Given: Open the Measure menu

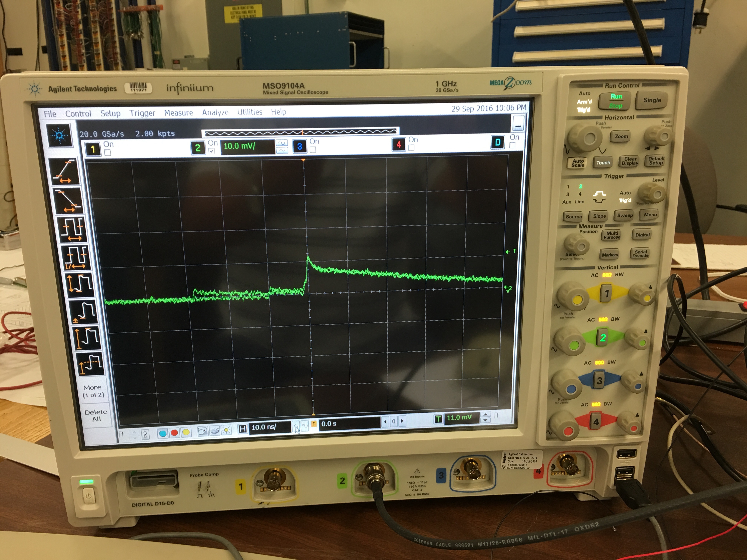Looking at the screenshot, I should pyautogui.click(x=178, y=112).
